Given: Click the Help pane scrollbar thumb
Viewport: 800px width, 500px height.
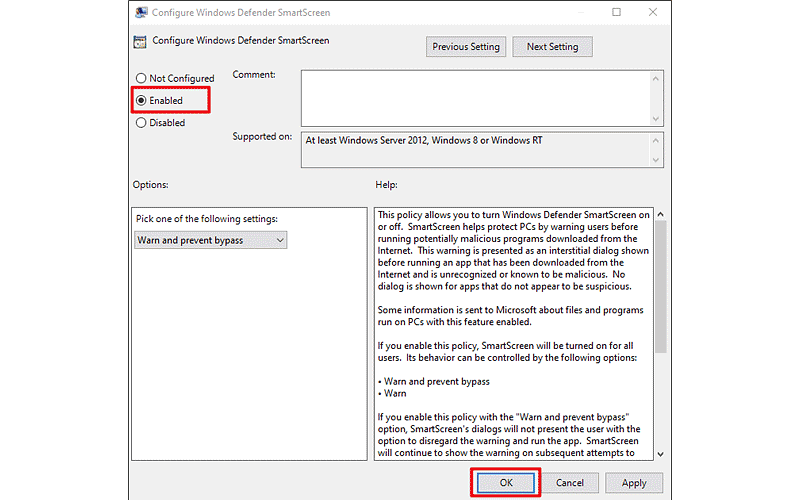Looking at the screenshot, I should (x=660, y=287).
